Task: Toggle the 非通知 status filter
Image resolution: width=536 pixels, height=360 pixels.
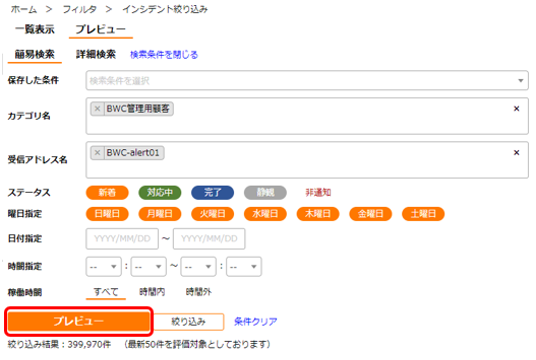Action: [x=318, y=192]
